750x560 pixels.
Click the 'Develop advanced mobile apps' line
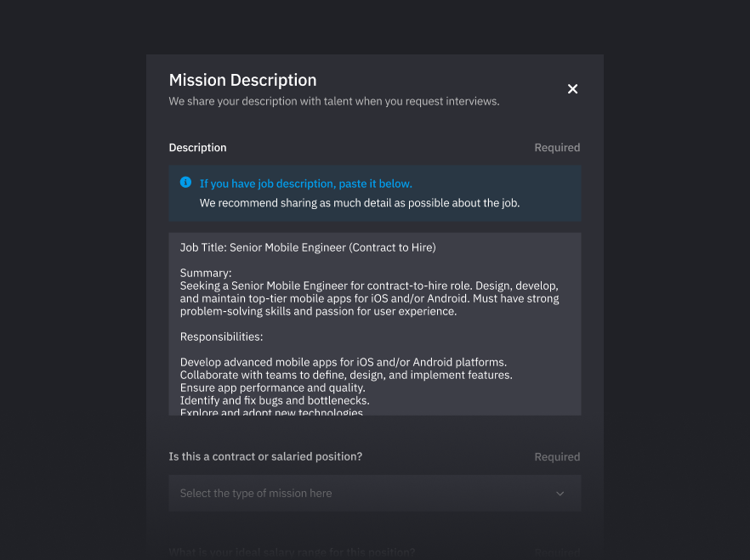[x=343, y=362]
